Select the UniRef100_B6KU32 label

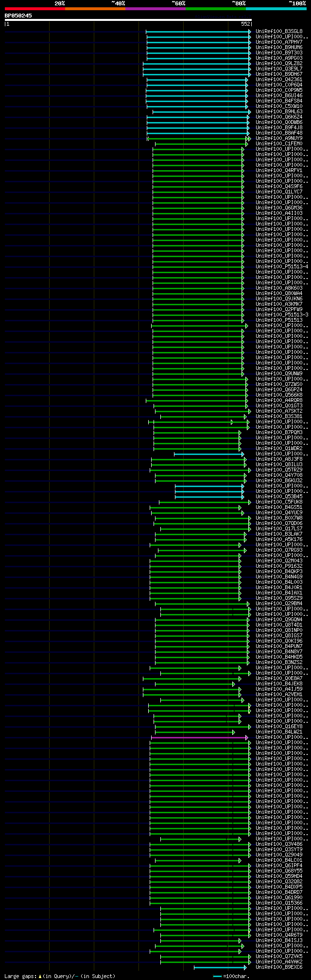tap(279, 481)
